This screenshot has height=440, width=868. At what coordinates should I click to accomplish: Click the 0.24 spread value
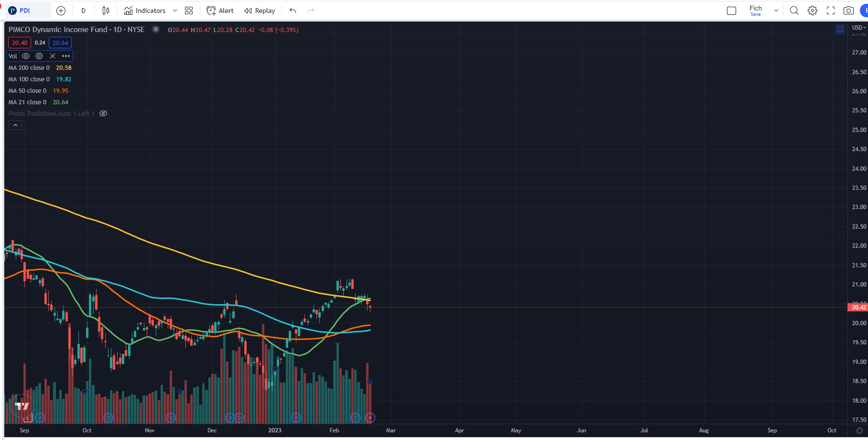40,43
